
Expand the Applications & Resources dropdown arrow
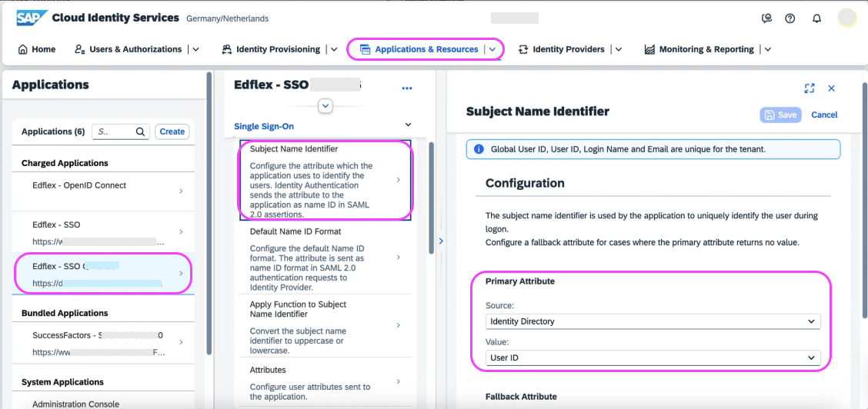click(492, 49)
